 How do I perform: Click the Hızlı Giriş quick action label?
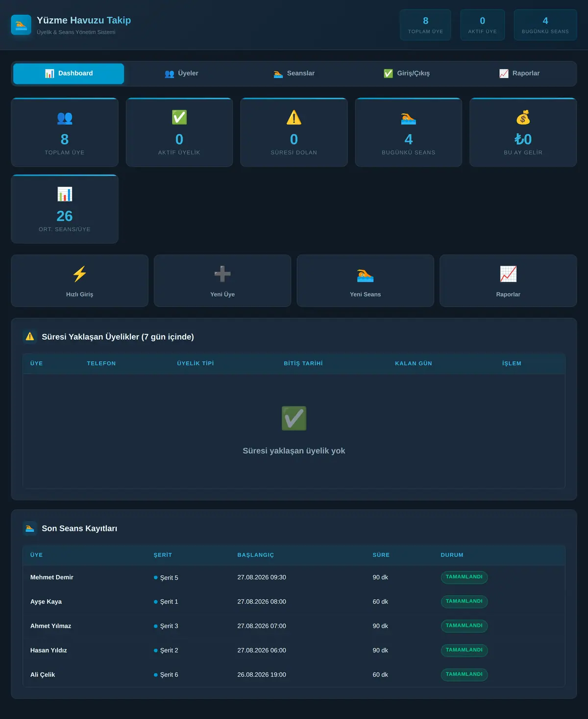[x=79, y=295]
